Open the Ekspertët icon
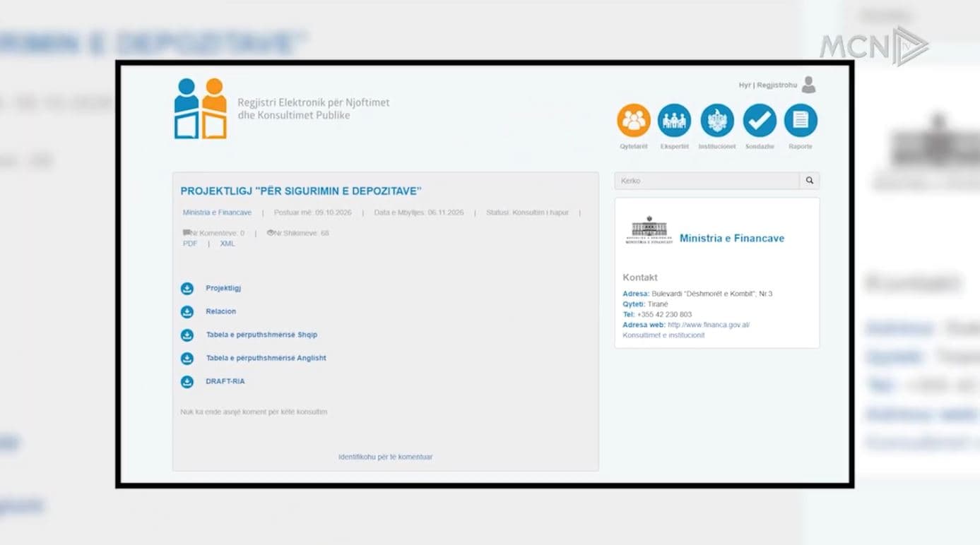The height and width of the screenshot is (545, 980). point(675,121)
